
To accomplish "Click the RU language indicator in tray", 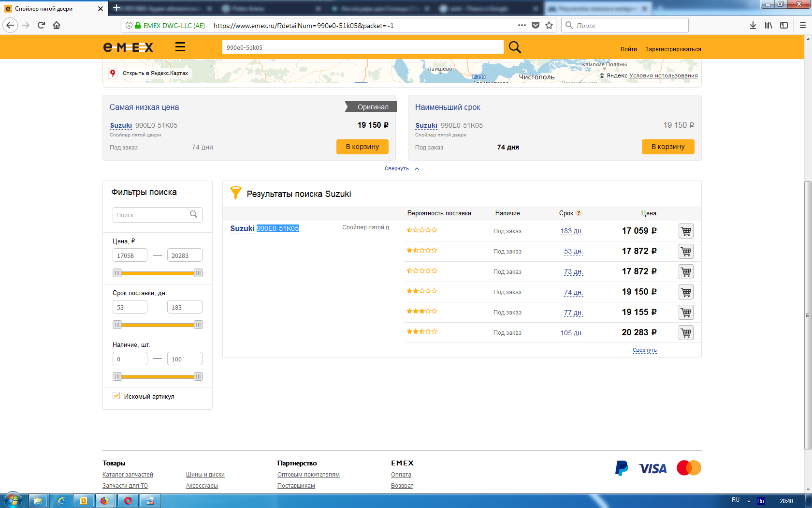I will (x=736, y=500).
